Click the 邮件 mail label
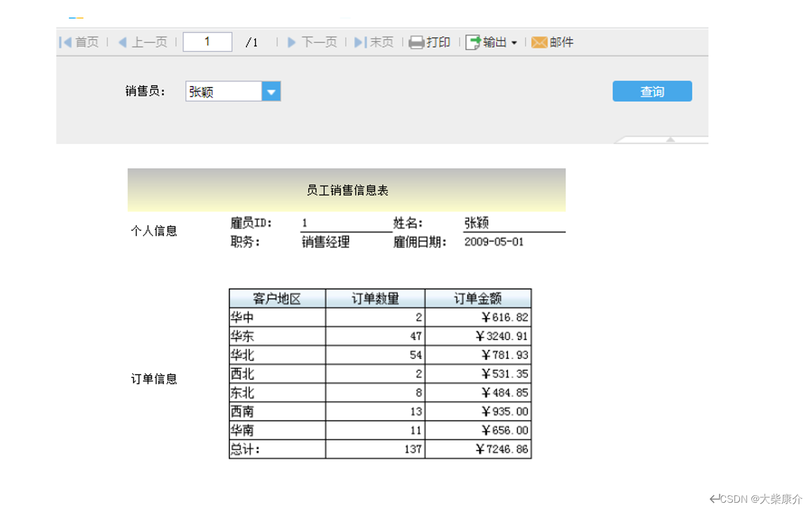This screenshot has height=510, width=812. (560, 42)
